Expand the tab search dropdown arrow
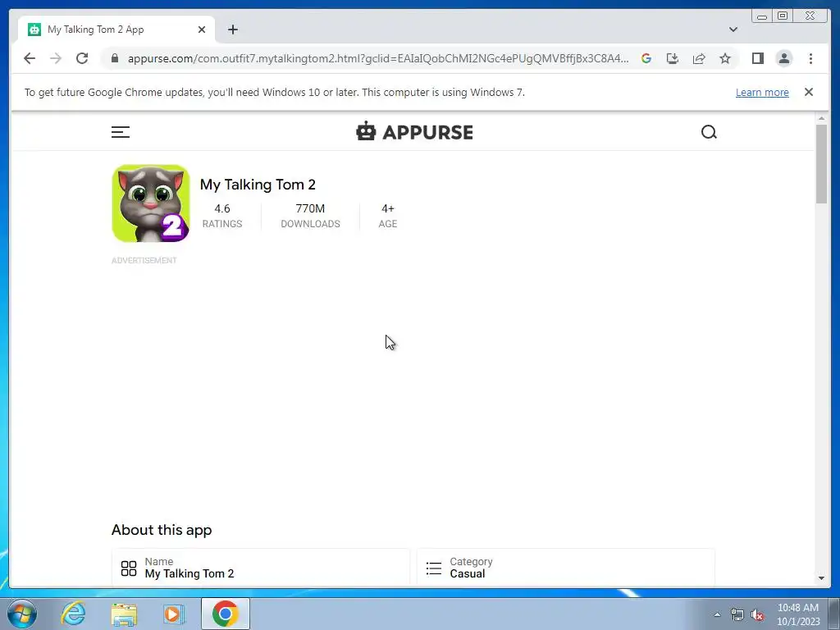840x630 pixels. [733, 30]
